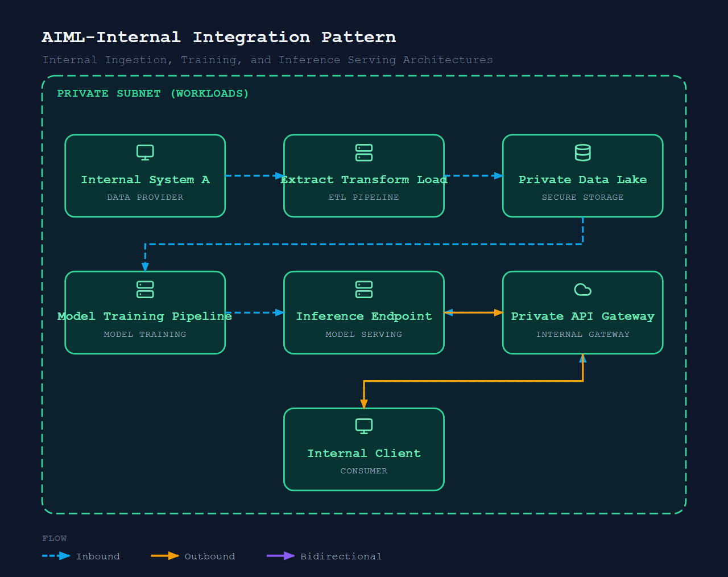Click the server icon in Inference Endpoint node
Image resolution: width=728 pixels, height=577 pixels.
[364, 290]
